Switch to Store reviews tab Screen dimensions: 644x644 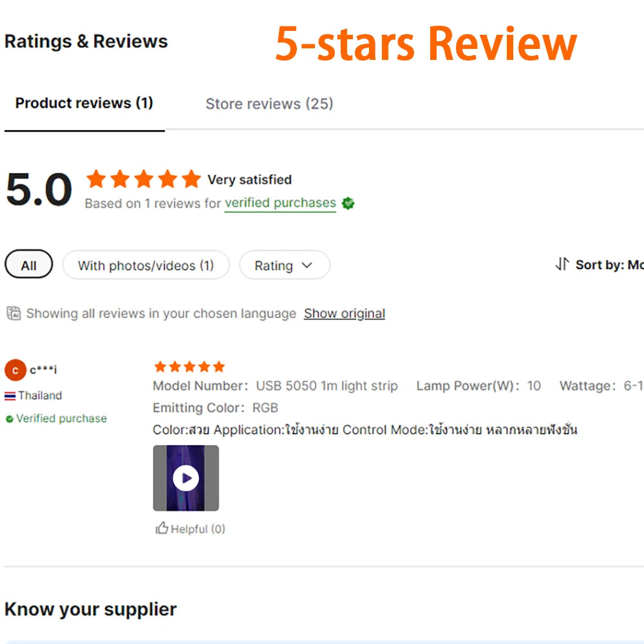[269, 104]
